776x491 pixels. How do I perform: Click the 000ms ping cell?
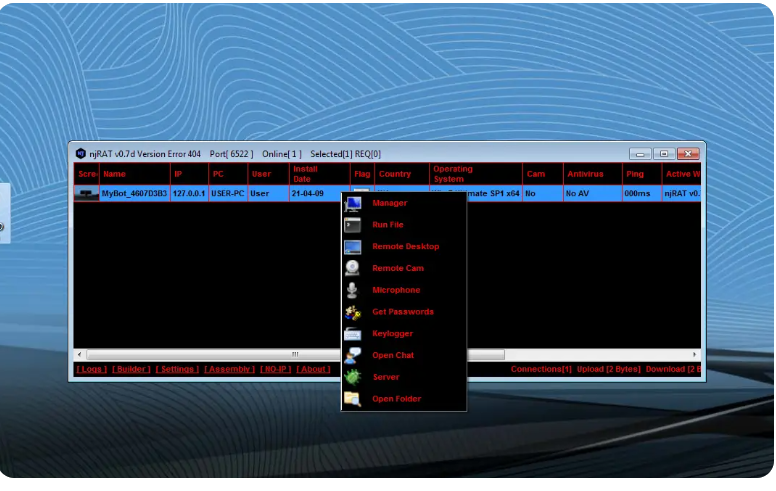coord(642,194)
